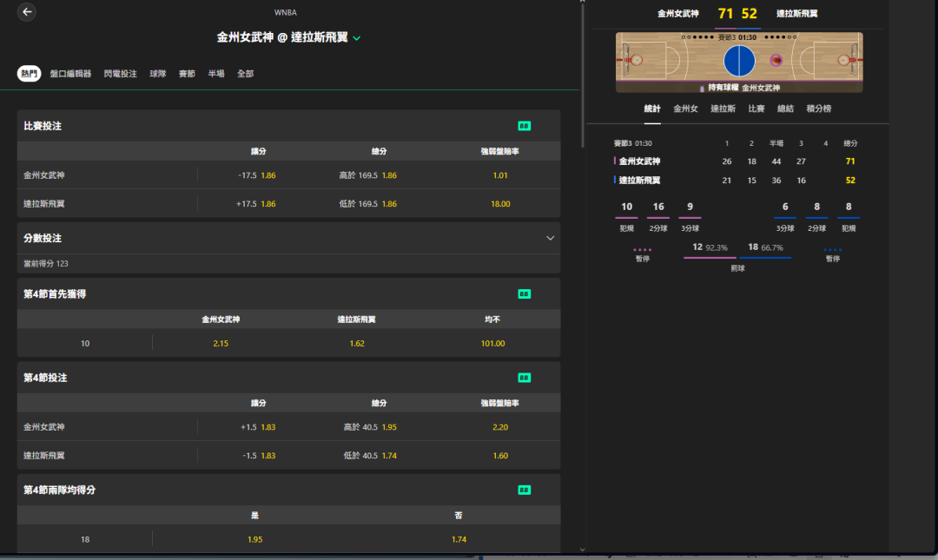
Task: Bet 金州女武神 -17.5 spread at 1.86
Action: tap(257, 175)
